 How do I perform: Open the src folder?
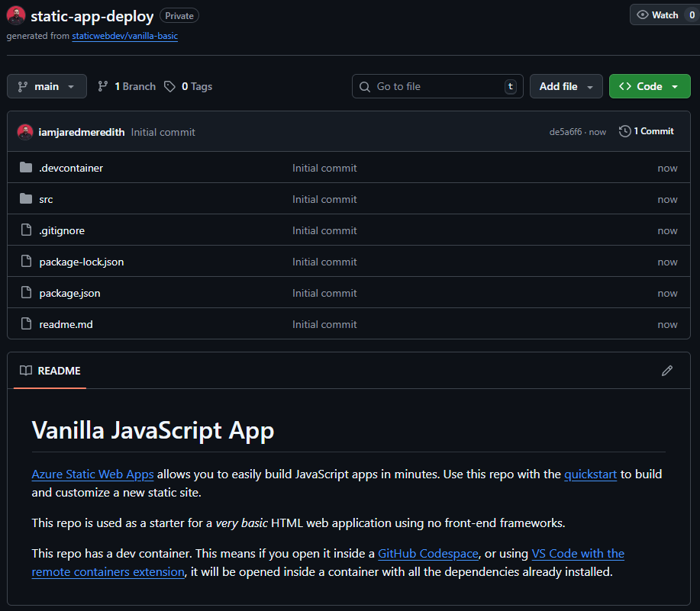pos(46,199)
